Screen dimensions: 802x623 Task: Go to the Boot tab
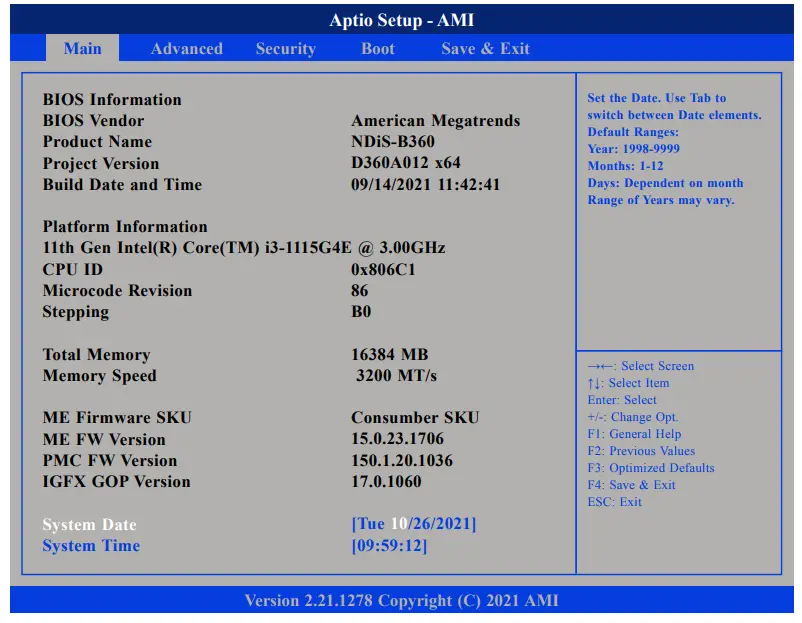point(378,48)
